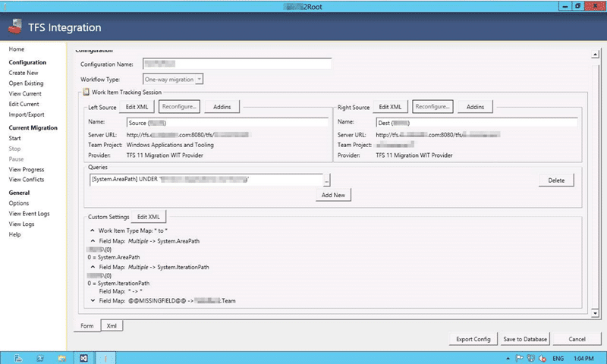
Task: Show hidden system tray icons
Action: (x=508, y=359)
